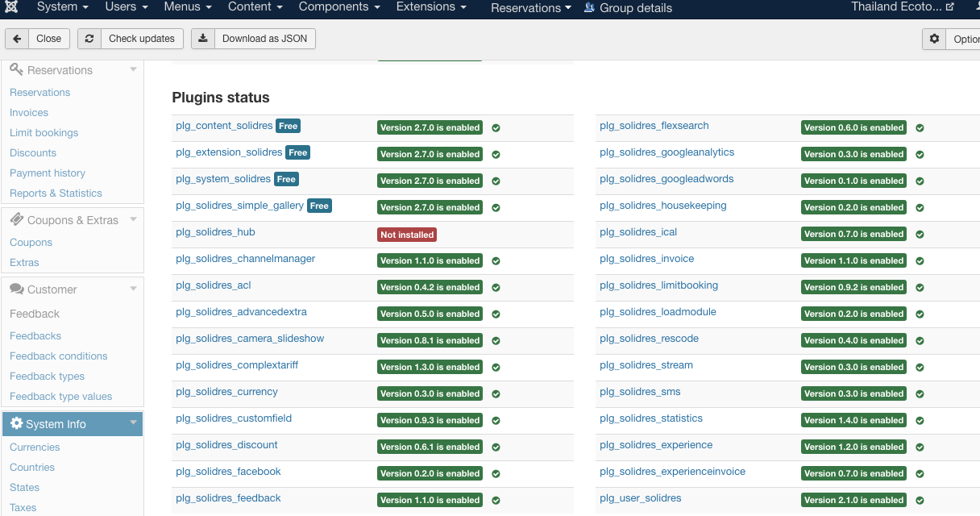Open plg_solidres_hub plugin link

[x=215, y=232]
